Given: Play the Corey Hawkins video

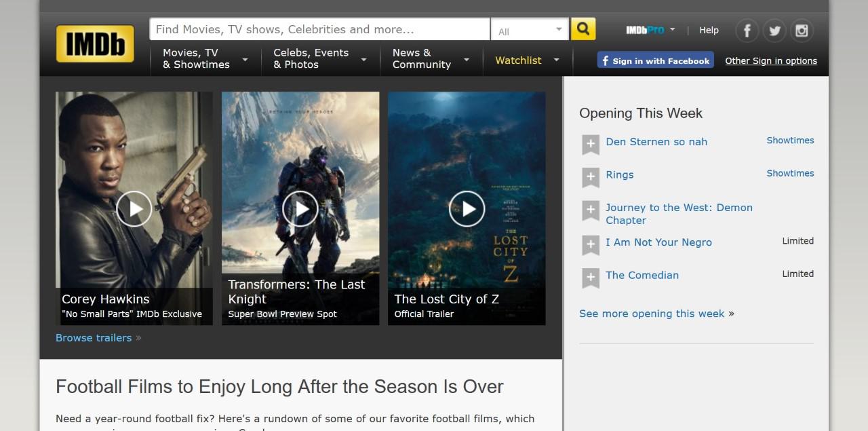Looking at the screenshot, I should 134,208.
